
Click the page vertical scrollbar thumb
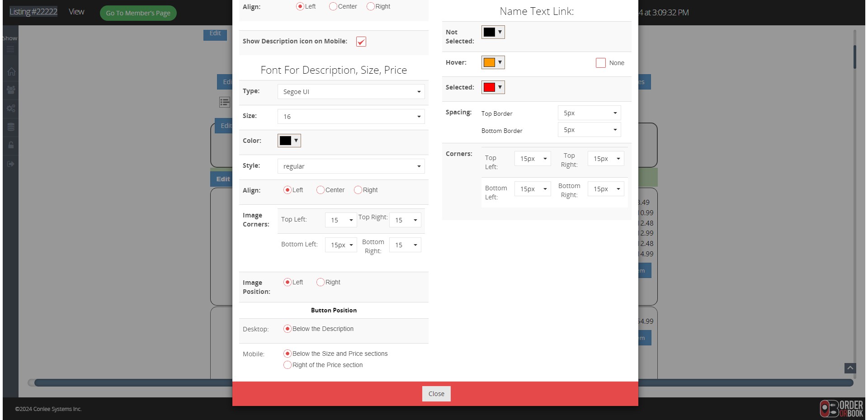pos(855,57)
